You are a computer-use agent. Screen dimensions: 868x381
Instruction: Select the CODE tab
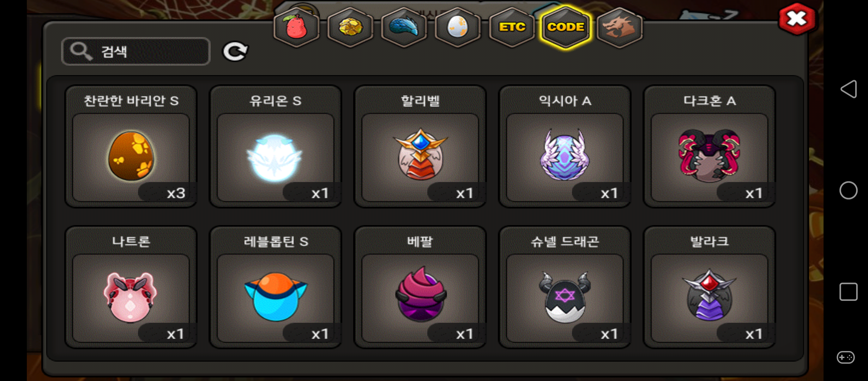(x=566, y=28)
